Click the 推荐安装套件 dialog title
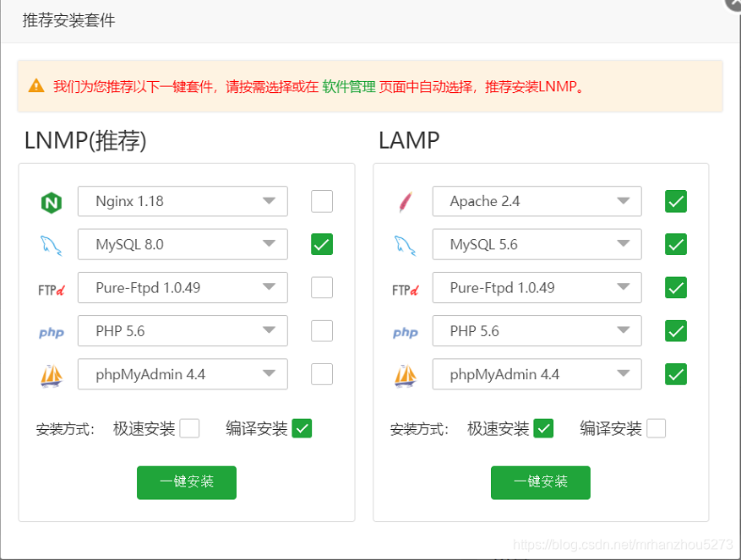The height and width of the screenshot is (560, 741). tap(68, 20)
